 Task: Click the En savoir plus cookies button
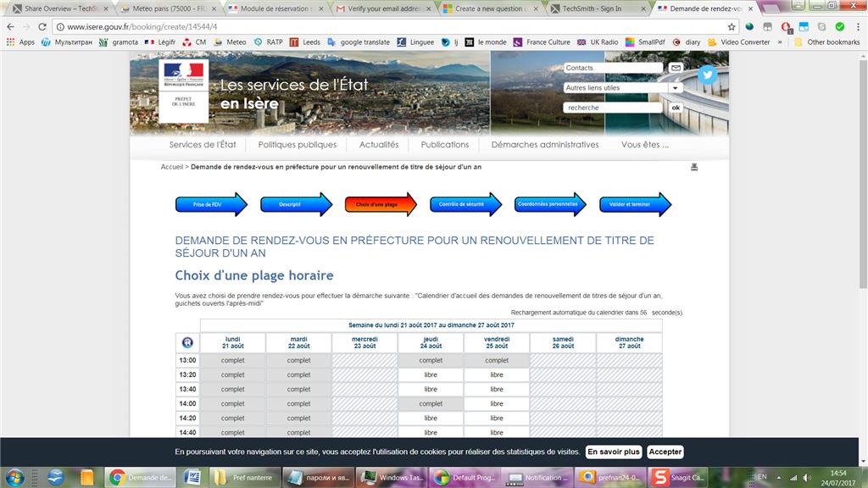(x=614, y=452)
